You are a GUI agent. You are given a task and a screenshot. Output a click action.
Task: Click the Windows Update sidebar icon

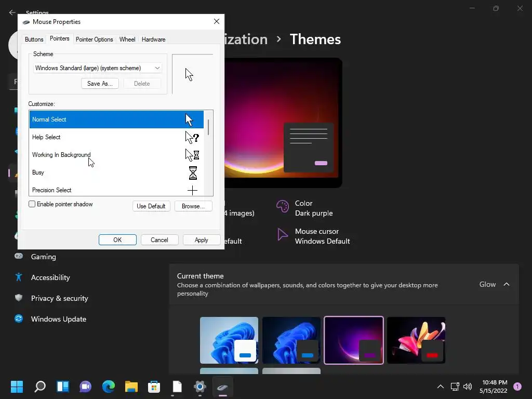coord(19,318)
